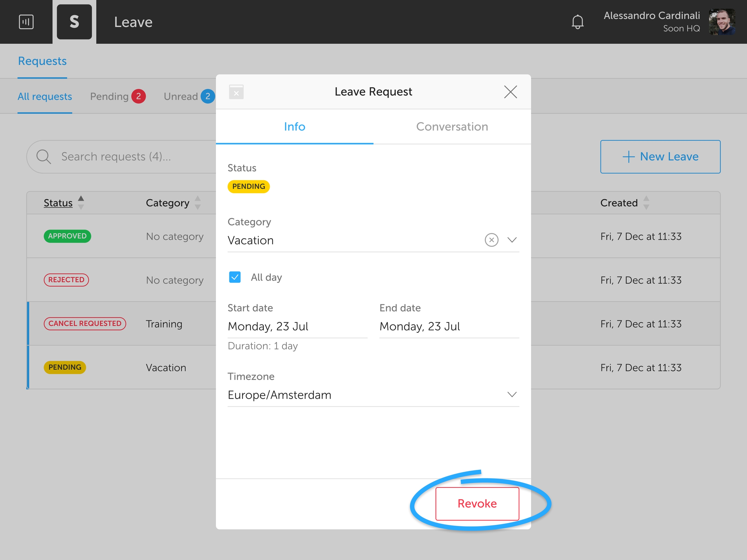The height and width of the screenshot is (560, 747).
Task: Click the New Leave button
Action: click(x=660, y=157)
